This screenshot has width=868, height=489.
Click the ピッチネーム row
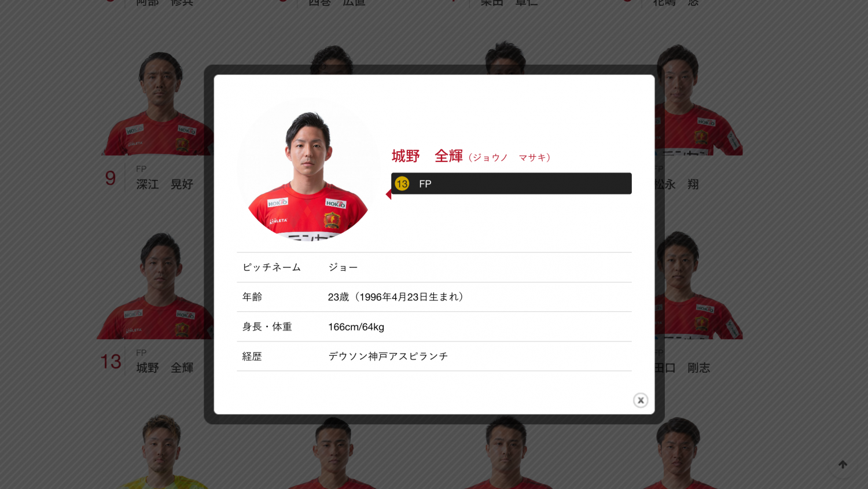434,267
